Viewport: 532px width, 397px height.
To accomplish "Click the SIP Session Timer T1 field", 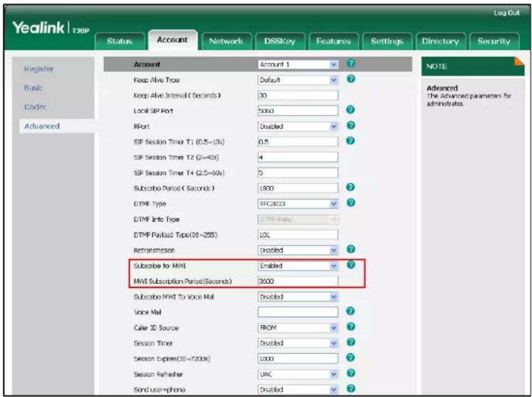I will click(x=298, y=142).
